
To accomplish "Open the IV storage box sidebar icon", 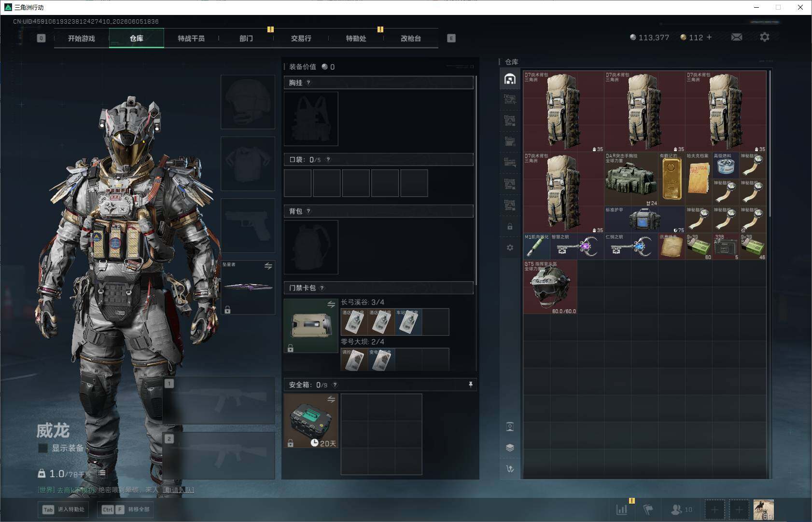I will coord(510,99).
